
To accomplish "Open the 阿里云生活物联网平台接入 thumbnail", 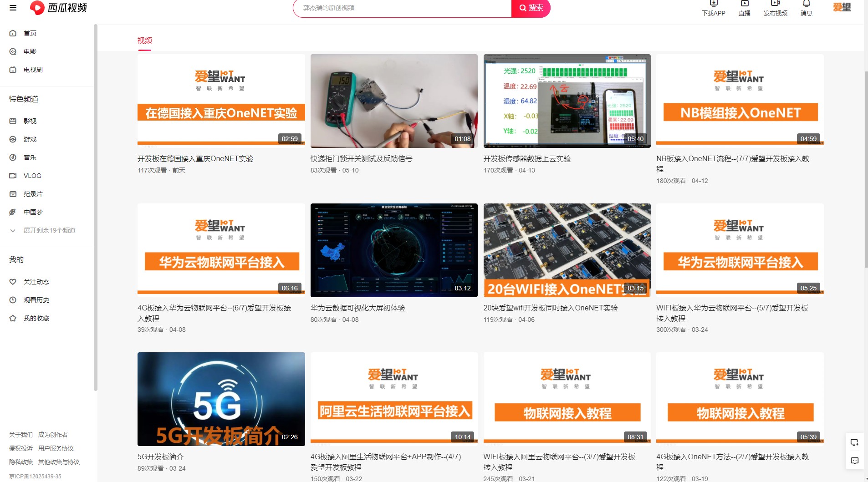I will [394, 399].
